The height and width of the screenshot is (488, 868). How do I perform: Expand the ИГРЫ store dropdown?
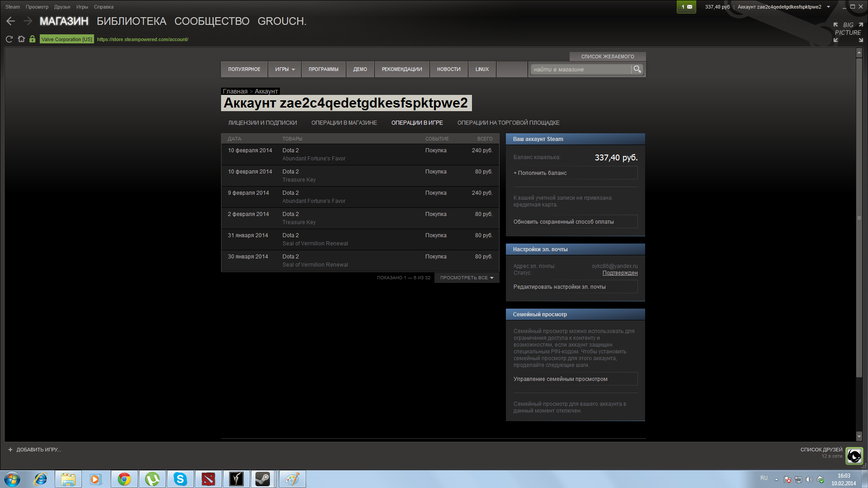[x=284, y=69]
